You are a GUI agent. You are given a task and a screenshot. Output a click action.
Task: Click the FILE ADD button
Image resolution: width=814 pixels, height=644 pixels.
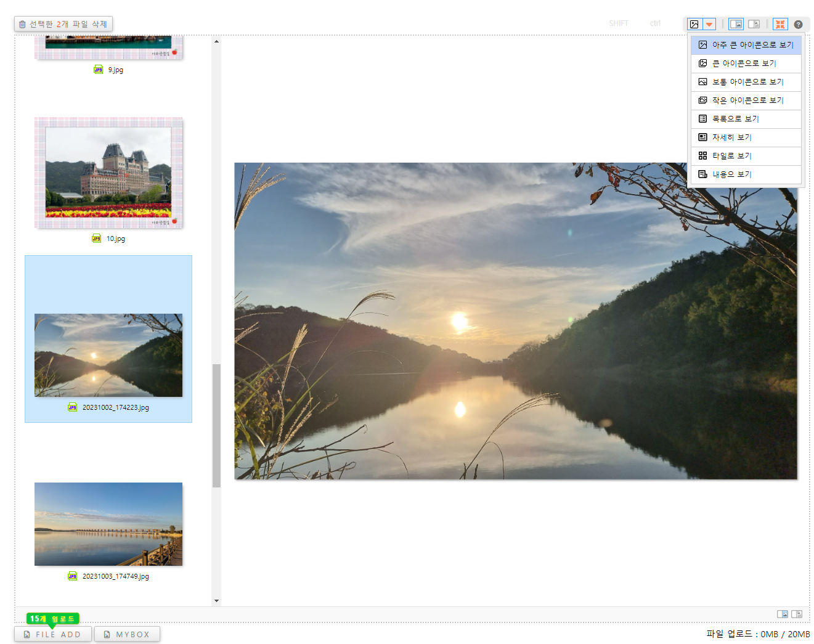coord(53,634)
